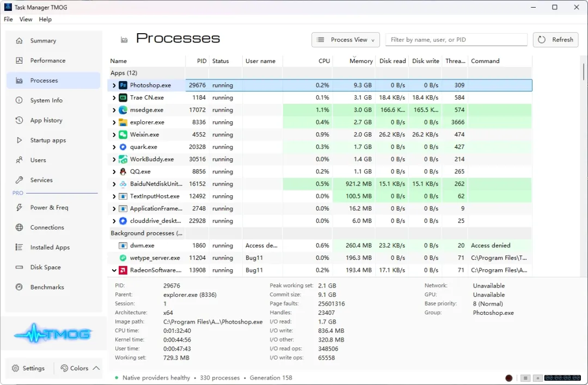Click the Weixin.exe WeChat icon

click(x=123, y=134)
